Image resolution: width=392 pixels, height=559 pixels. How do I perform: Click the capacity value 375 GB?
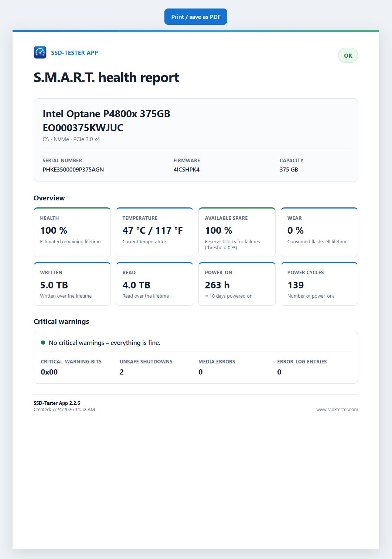[x=289, y=170]
